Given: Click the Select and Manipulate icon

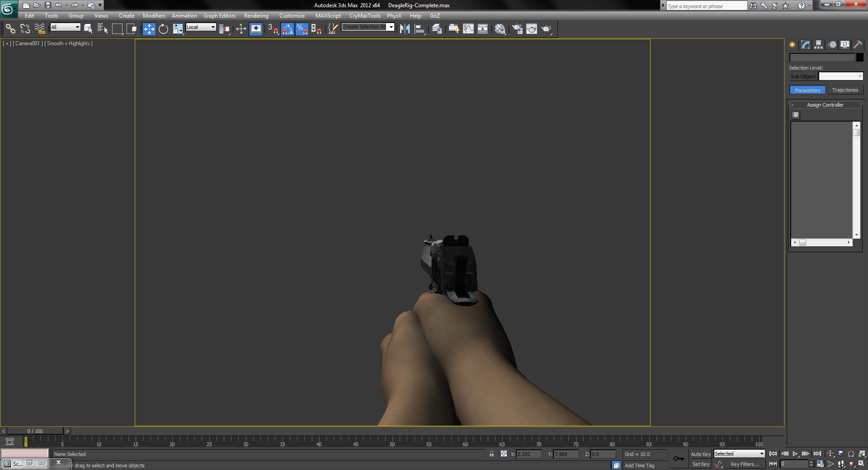Looking at the screenshot, I should tap(241, 29).
